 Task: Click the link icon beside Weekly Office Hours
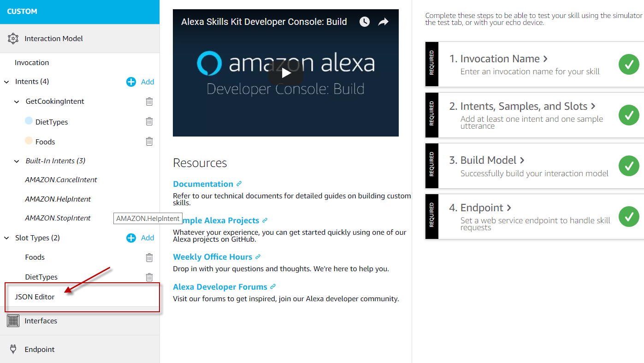point(258,257)
